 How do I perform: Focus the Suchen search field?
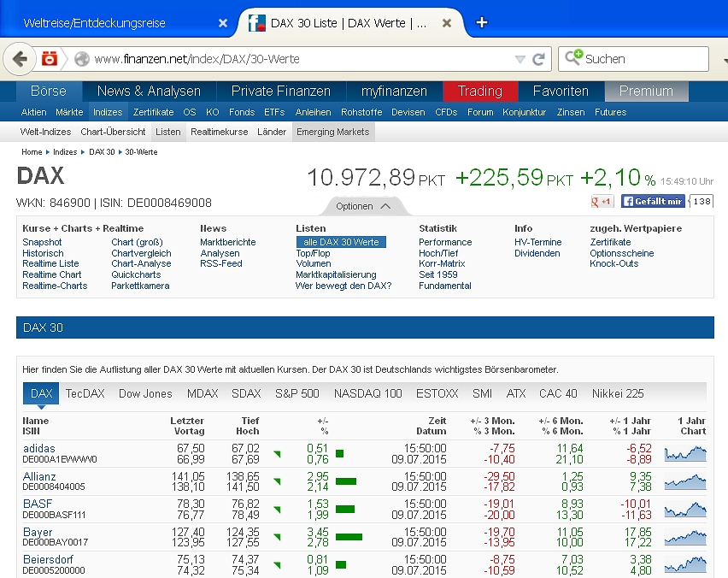[x=633, y=59]
